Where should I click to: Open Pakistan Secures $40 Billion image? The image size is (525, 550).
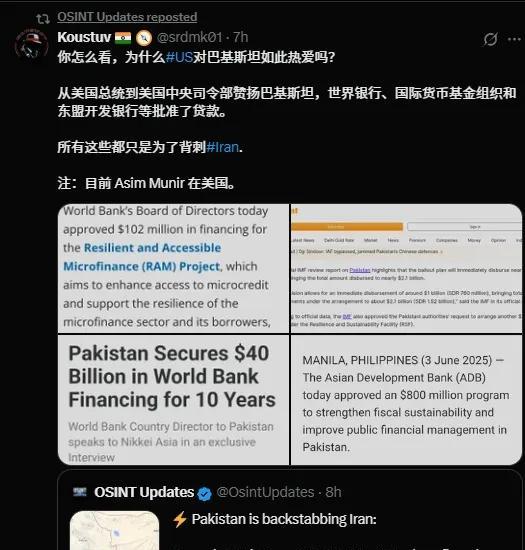pyautogui.click(x=173, y=400)
